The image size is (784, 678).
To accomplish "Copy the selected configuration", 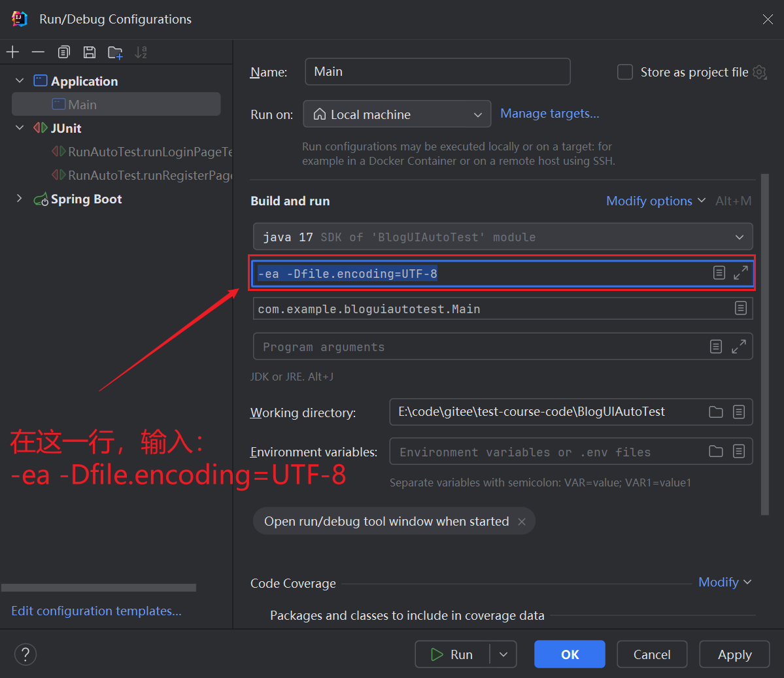I will point(63,52).
